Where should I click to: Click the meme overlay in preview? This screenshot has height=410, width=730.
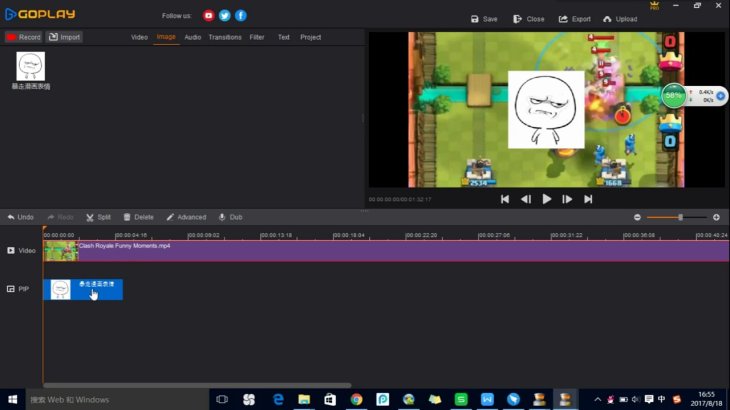546,110
